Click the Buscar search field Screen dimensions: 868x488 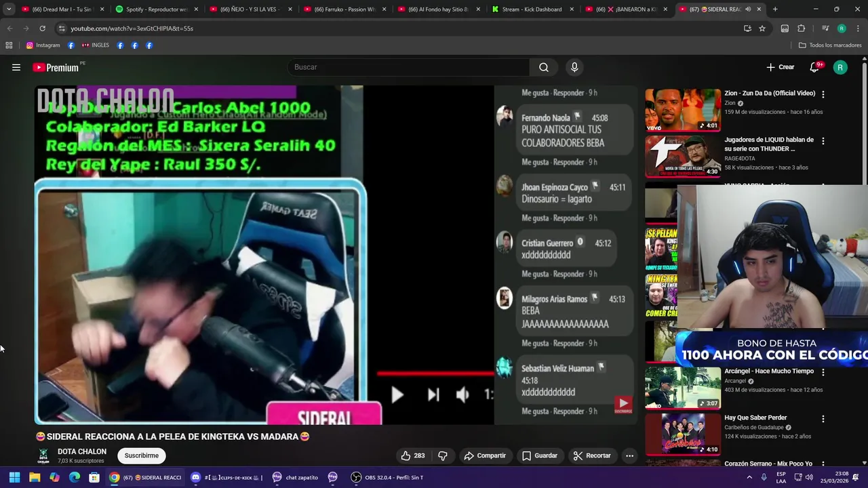[x=408, y=67]
